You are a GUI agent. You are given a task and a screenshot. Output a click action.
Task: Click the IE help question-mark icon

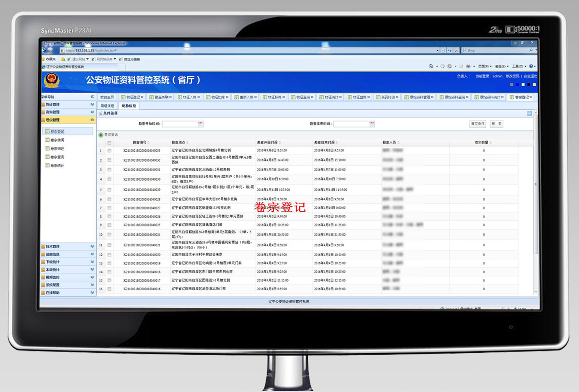click(x=531, y=66)
